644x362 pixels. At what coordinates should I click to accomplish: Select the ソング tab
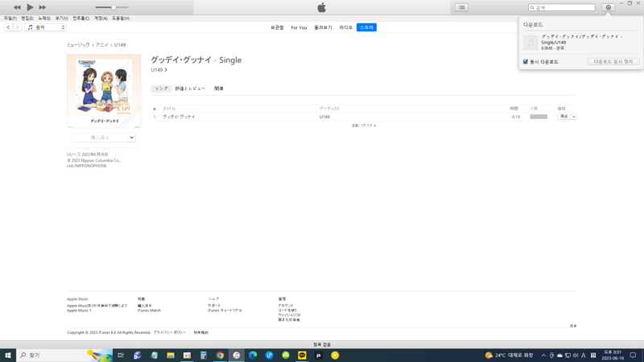161,88
